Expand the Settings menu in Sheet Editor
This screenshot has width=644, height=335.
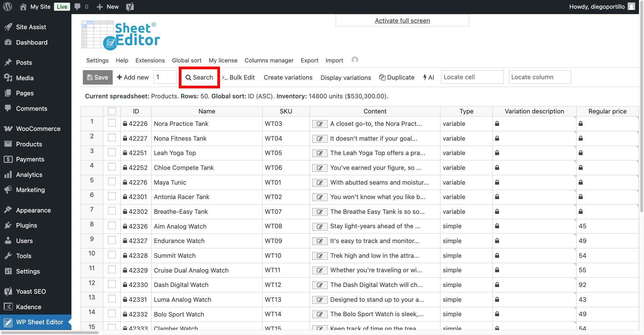tap(97, 60)
